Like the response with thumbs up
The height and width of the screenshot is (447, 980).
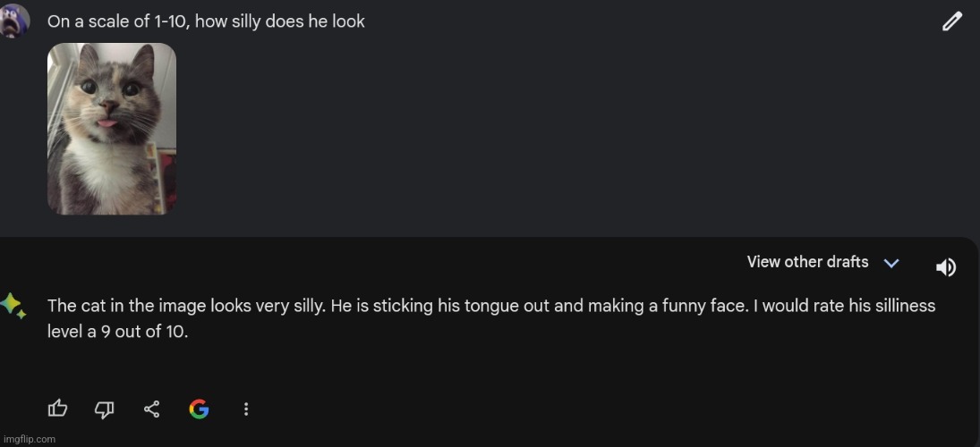[x=57, y=409]
